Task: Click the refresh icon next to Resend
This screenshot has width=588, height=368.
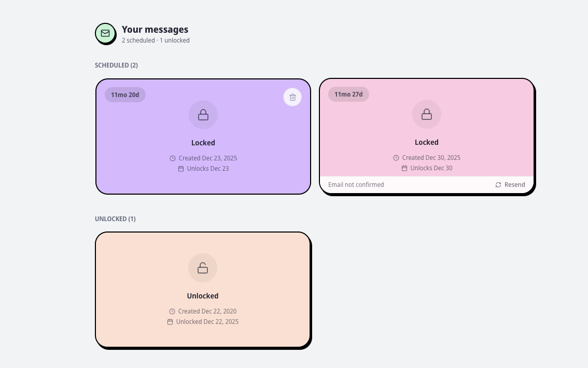Action: point(498,185)
